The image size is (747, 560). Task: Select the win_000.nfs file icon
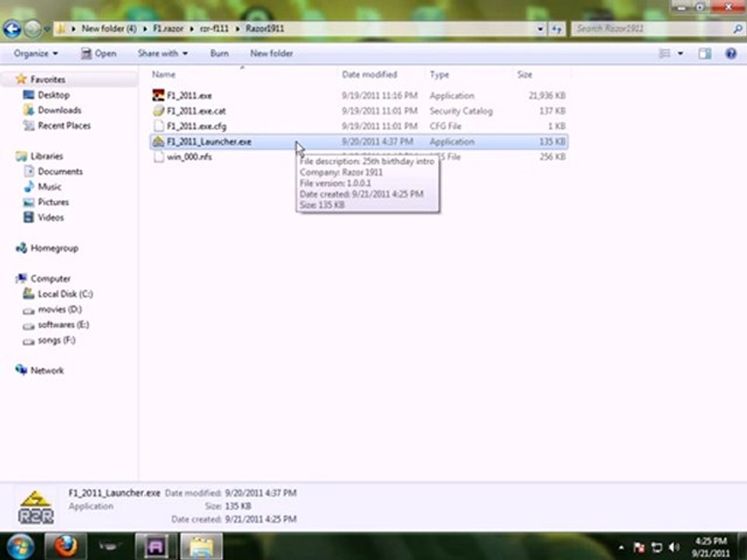[x=158, y=156]
